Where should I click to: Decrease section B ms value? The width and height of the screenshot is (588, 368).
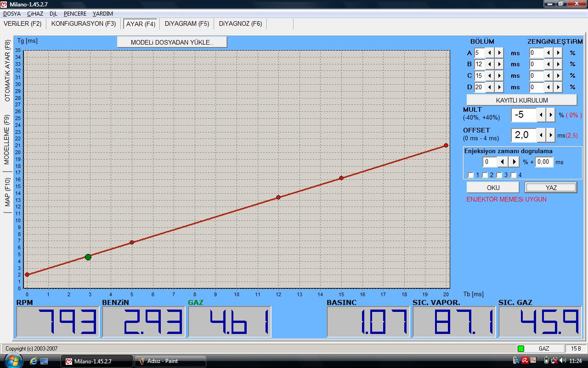pos(490,64)
